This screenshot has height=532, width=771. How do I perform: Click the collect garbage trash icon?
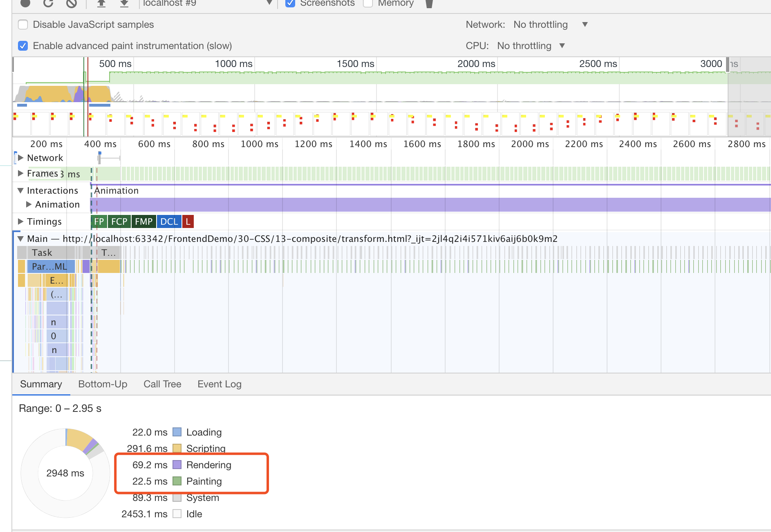(429, 3)
